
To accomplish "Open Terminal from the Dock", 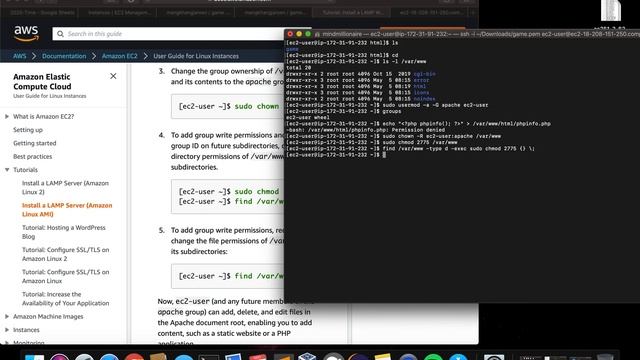I will (x=209, y=358).
